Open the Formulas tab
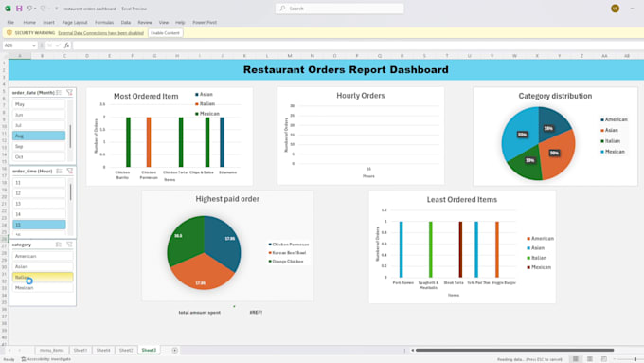This screenshot has height=363, width=644. click(104, 22)
